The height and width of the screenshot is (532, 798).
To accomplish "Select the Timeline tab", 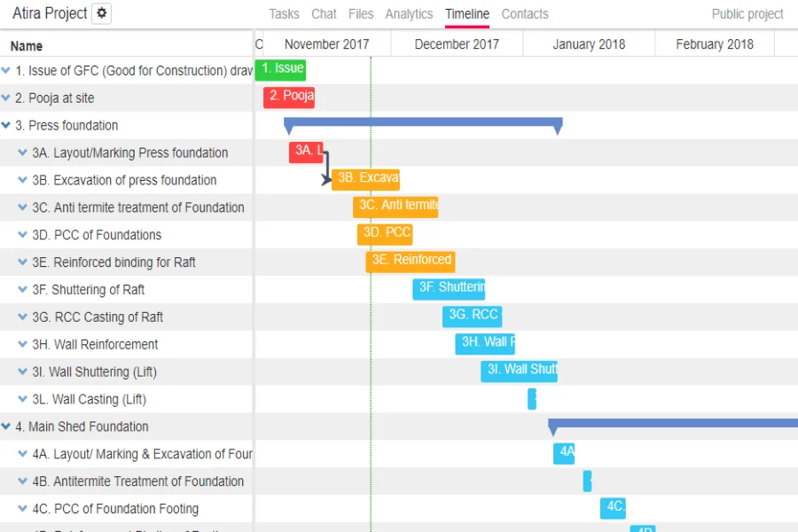I will tap(467, 13).
